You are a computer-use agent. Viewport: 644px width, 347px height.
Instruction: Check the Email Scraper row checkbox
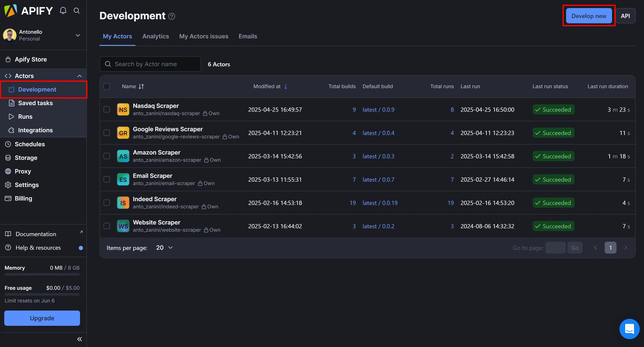click(x=107, y=179)
